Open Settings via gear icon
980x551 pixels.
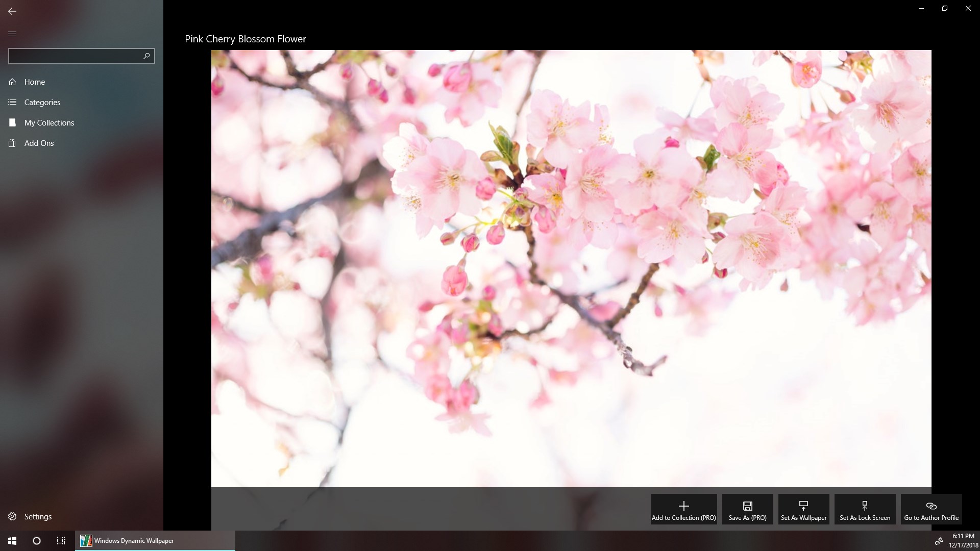pos(12,516)
